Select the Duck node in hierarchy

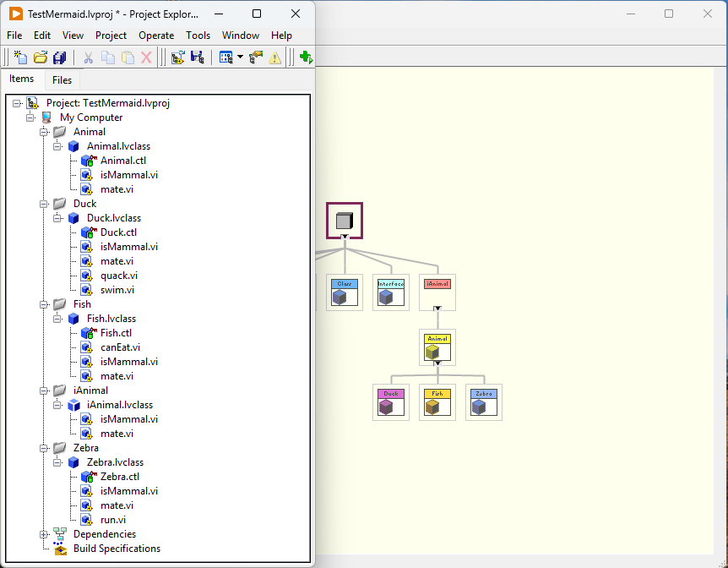391,402
